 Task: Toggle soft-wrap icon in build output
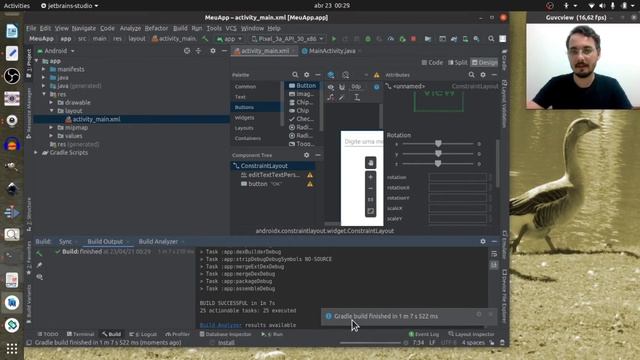click(494, 253)
